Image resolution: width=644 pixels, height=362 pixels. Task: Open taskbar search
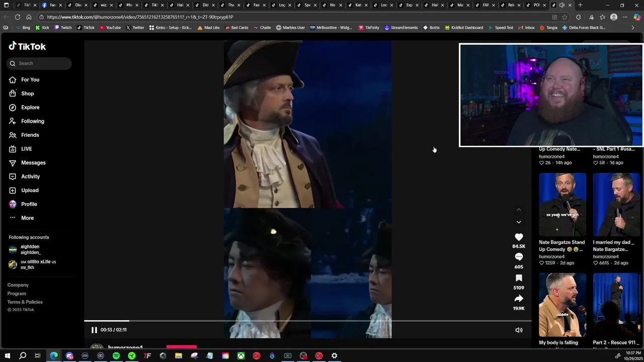(23, 356)
